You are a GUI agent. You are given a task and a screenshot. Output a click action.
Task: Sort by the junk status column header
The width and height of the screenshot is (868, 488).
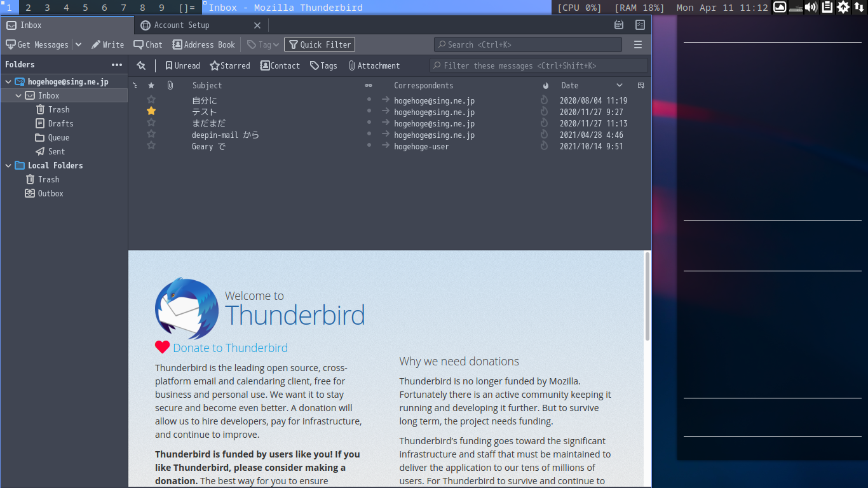(545, 85)
